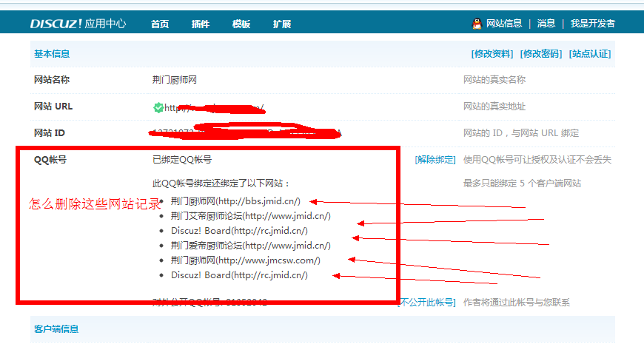
Task: Click the 已绑定QQ帐号 status text
Action: click(x=182, y=160)
